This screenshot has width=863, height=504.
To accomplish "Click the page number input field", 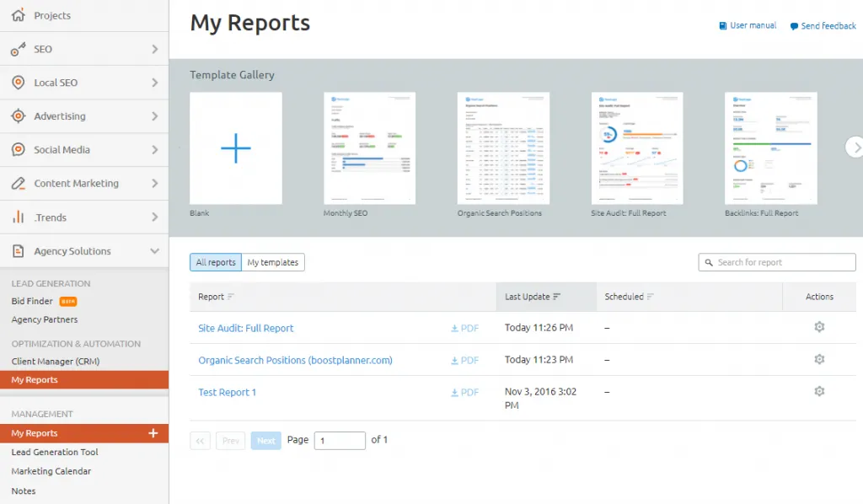I will click(x=340, y=441).
